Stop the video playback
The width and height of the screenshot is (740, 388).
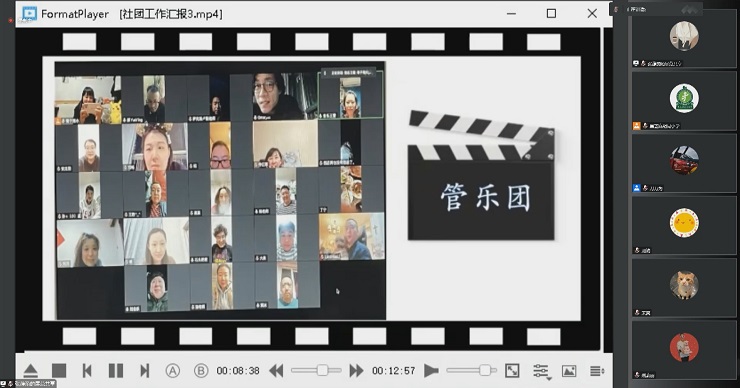[x=59, y=371]
